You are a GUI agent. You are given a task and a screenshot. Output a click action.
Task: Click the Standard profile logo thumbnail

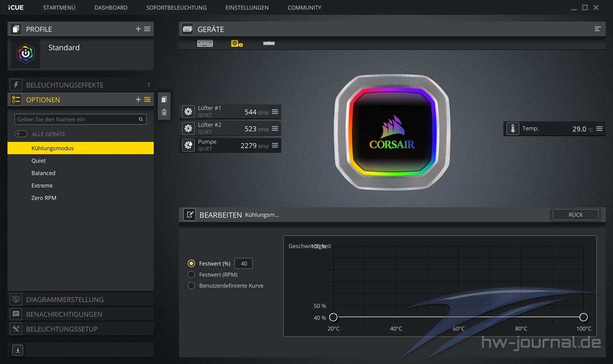click(x=25, y=54)
